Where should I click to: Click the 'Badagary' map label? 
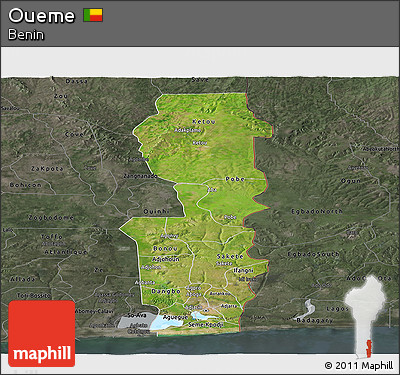[315, 321]
